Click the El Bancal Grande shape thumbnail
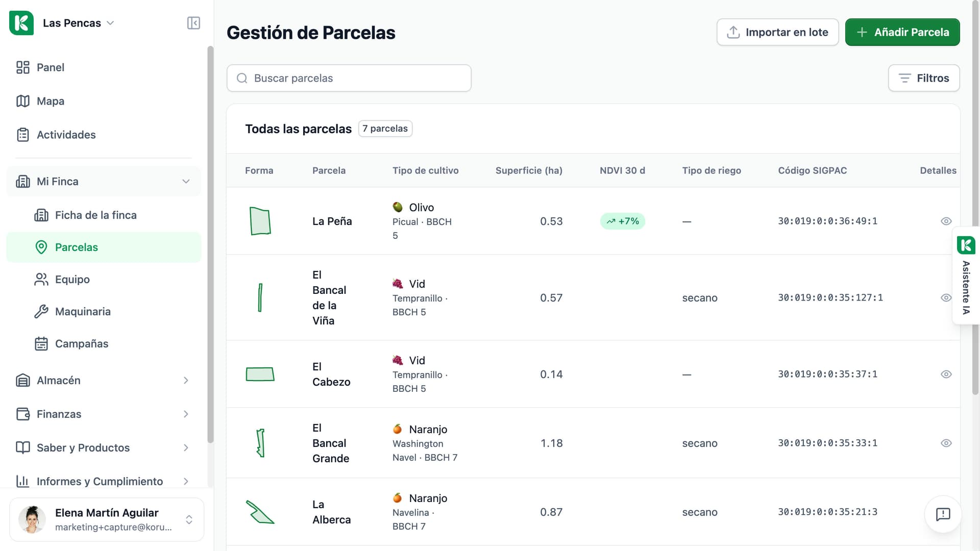The image size is (980, 551). pyautogui.click(x=260, y=443)
